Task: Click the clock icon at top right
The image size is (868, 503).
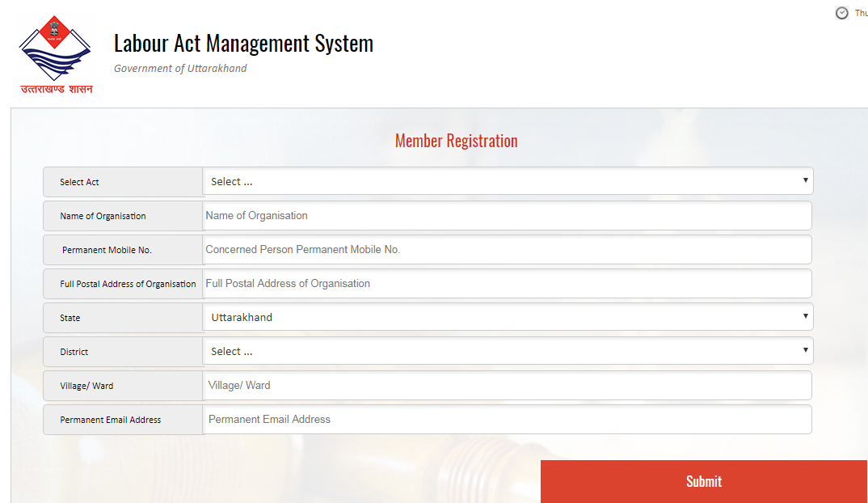Action: click(841, 13)
